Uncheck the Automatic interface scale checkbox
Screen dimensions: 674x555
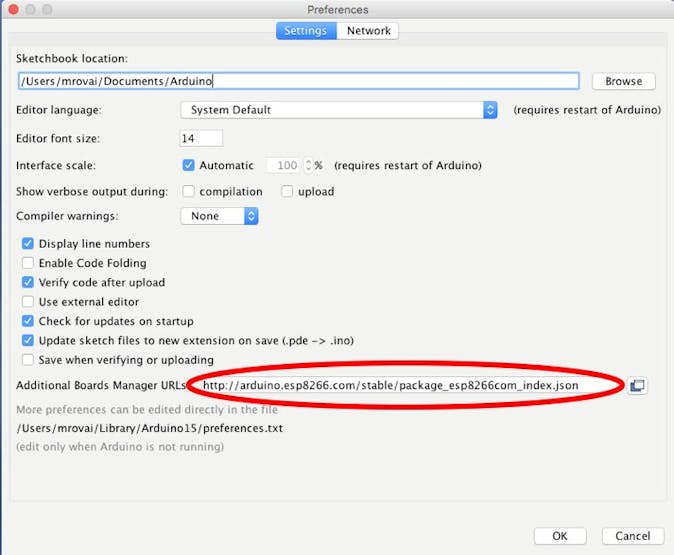point(188,165)
